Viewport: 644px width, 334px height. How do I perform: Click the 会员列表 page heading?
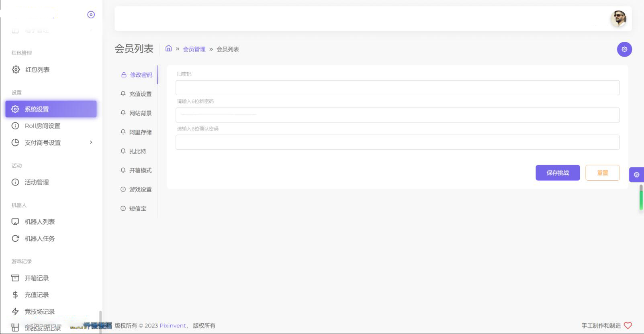134,49
